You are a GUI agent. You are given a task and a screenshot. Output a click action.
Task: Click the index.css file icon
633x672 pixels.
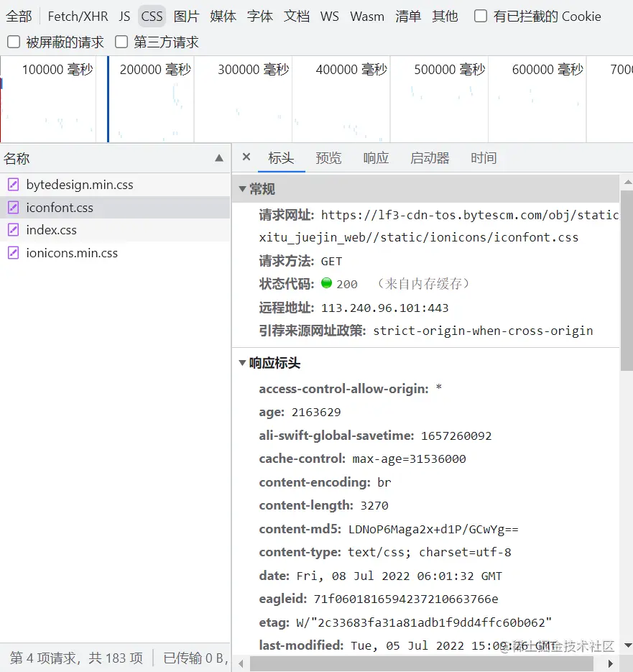click(x=13, y=230)
